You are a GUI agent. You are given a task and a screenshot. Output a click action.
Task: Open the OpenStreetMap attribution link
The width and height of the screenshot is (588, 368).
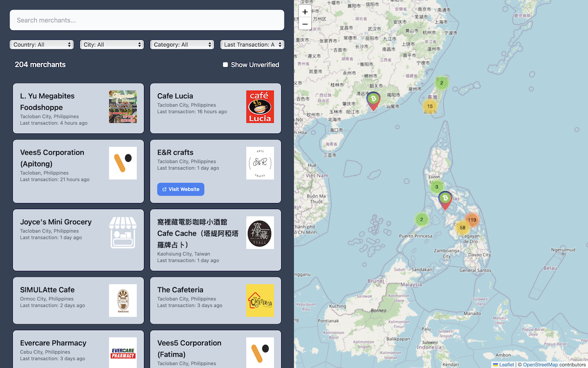pos(540,365)
